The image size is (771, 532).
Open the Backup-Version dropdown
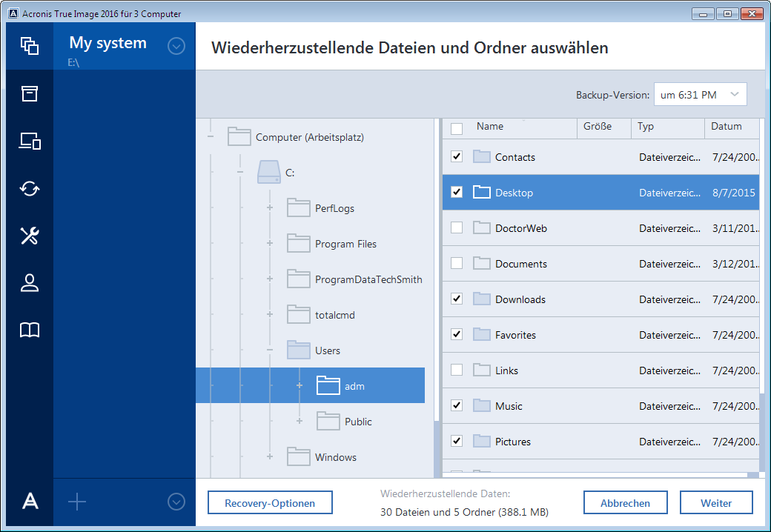click(x=700, y=95)
